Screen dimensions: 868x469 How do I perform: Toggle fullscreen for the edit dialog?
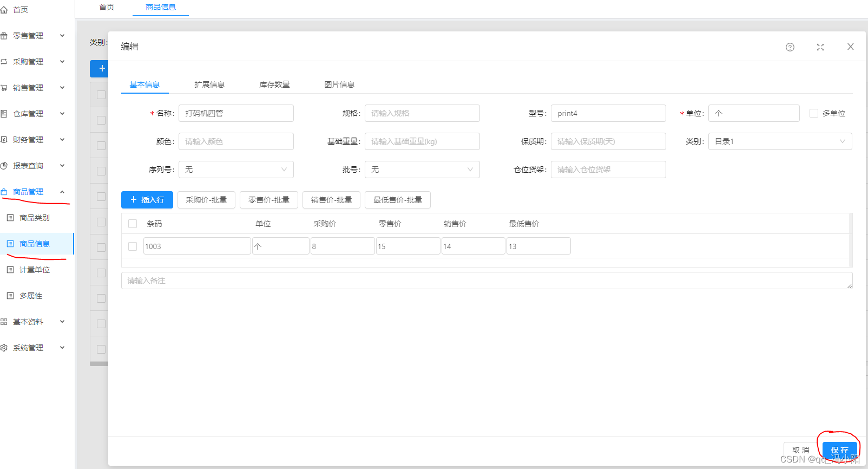820,47
